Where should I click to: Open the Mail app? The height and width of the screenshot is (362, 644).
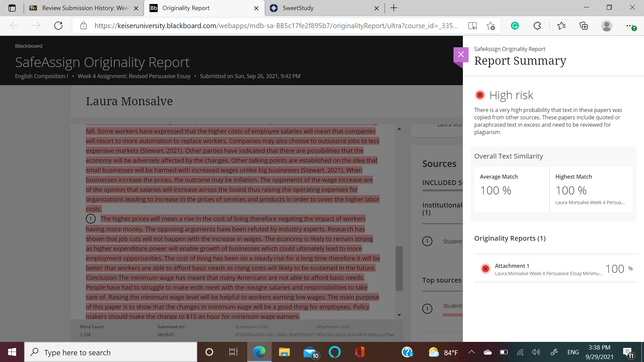click(x=311, y=352)
